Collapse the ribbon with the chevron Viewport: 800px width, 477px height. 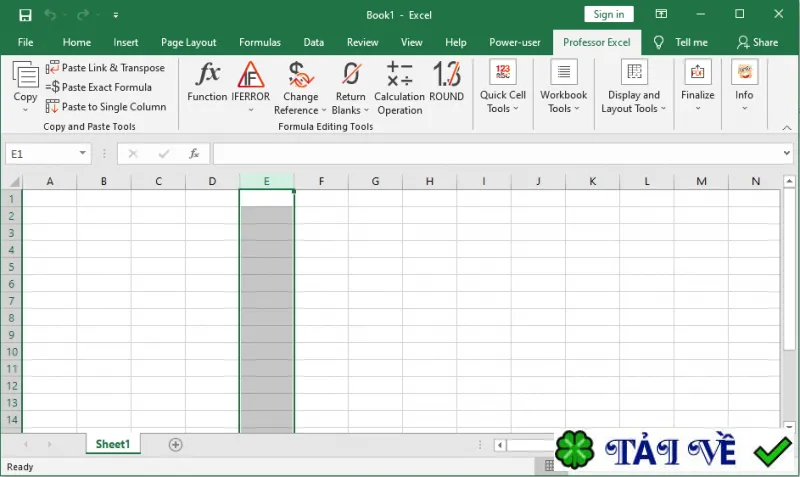click(787, 128)
